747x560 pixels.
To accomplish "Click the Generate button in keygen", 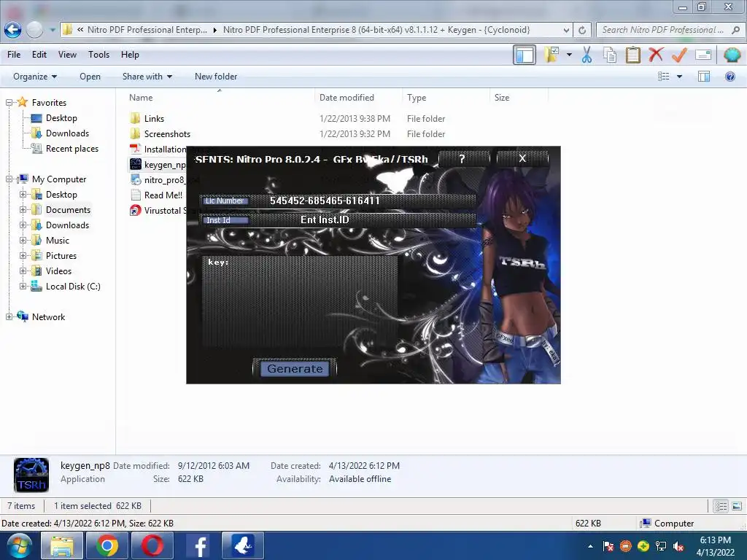I will 295,368.
